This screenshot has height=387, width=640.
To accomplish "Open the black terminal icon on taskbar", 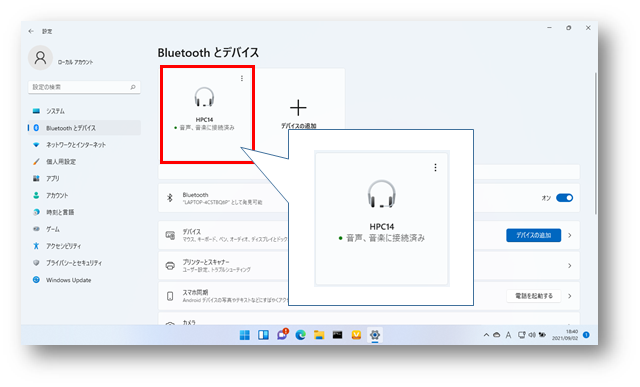I will (x=338, y=335).
